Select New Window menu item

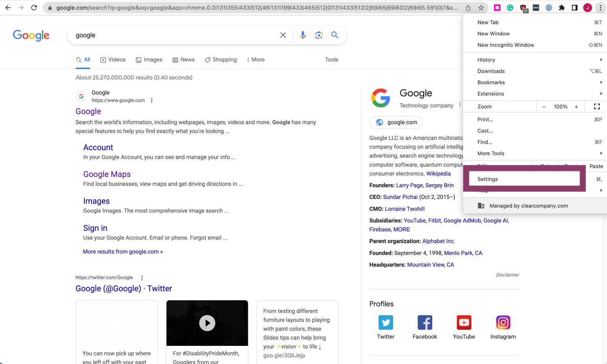pyautogui.click(x=535, y=33)
